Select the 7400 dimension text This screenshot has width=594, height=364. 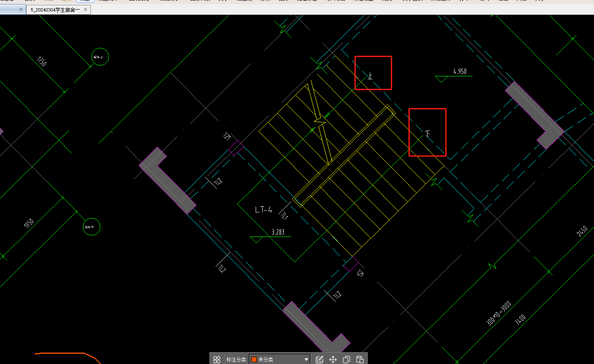(x=520, y=319)
